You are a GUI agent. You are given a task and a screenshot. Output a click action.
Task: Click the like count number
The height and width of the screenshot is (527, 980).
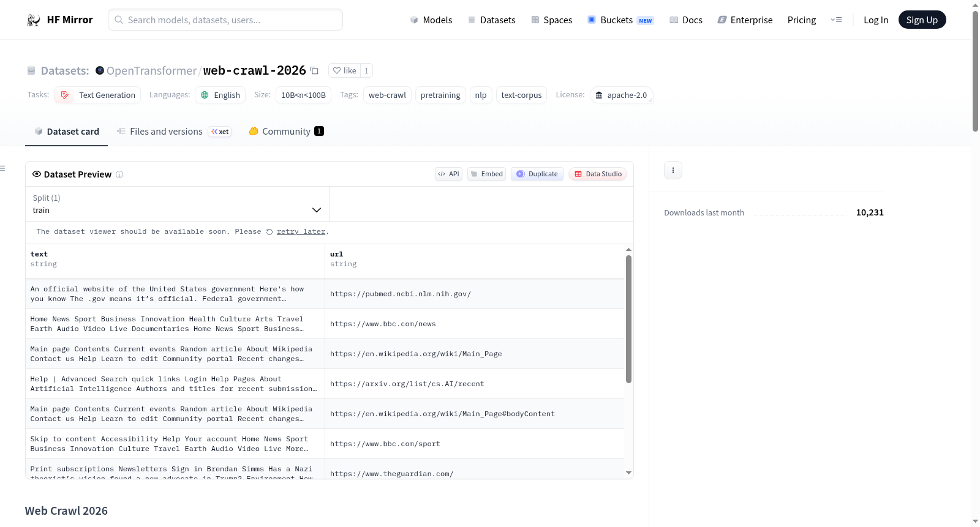click(x=366, y=70)
